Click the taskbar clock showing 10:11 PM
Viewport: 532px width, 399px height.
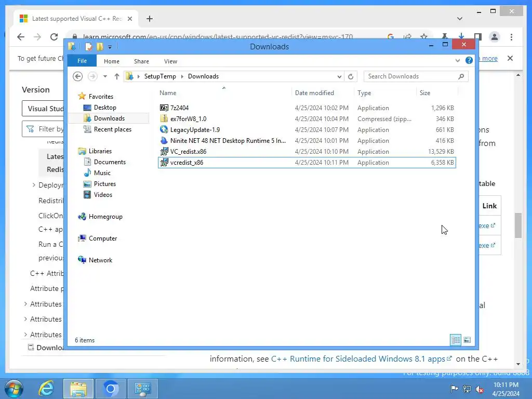[x=506, y=385]
